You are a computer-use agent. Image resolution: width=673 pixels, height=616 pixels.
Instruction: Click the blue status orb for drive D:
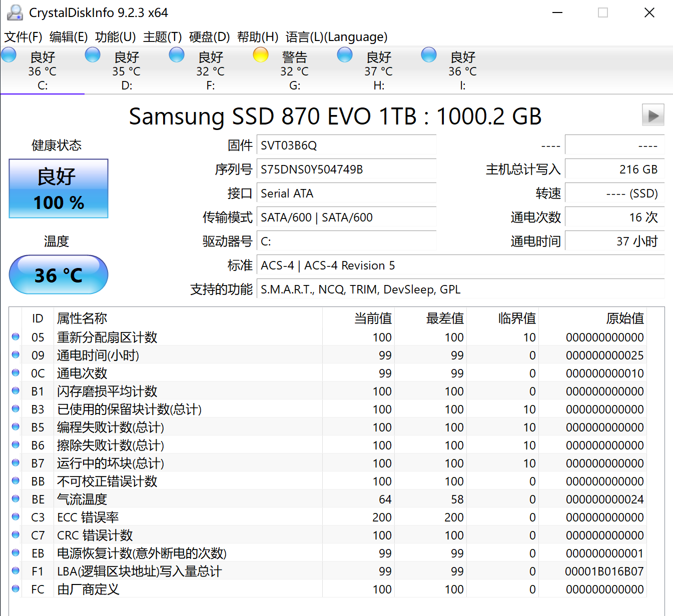click(x=93, y=55)
